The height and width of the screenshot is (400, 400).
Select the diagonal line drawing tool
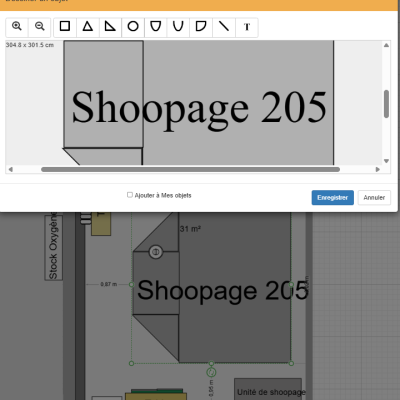pos(224,26)
